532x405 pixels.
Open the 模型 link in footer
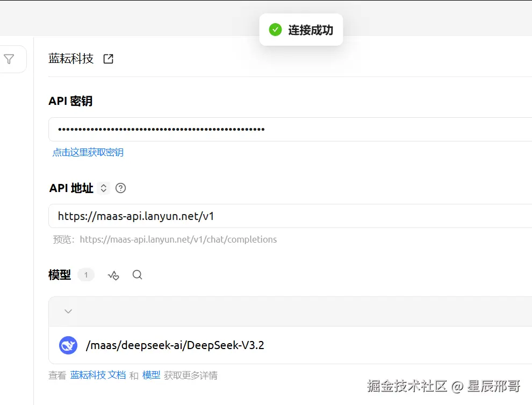(x=152, y=375)
